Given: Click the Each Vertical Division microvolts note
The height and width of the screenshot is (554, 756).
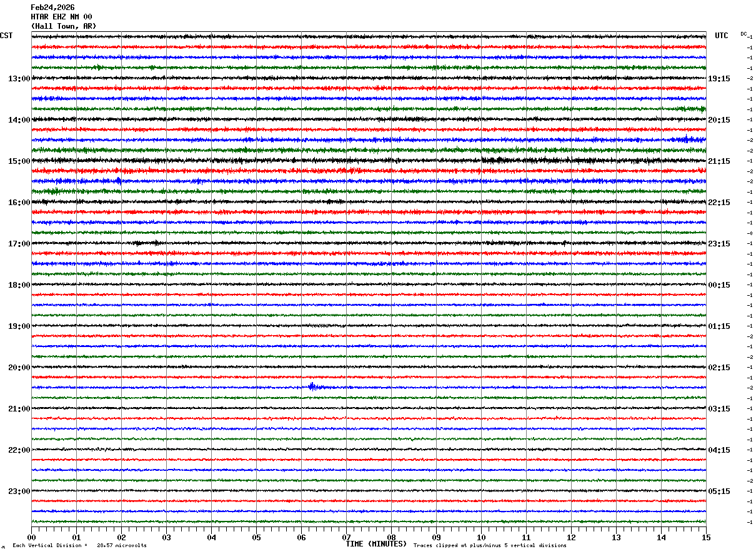Looking at the screenshot, I should click(79, 546).
